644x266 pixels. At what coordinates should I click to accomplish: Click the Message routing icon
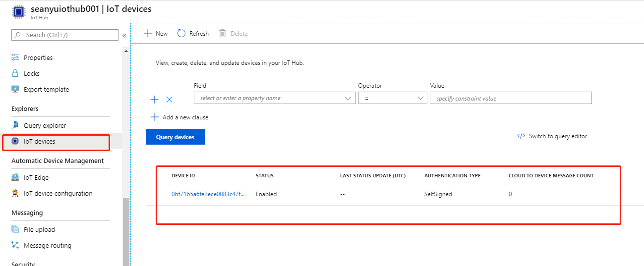tap(15, 245)
